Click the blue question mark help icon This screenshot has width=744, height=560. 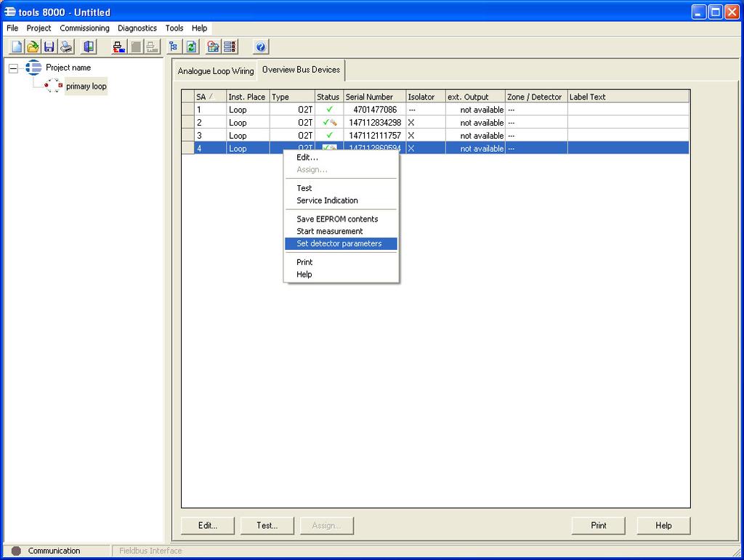tap(261, 46)
